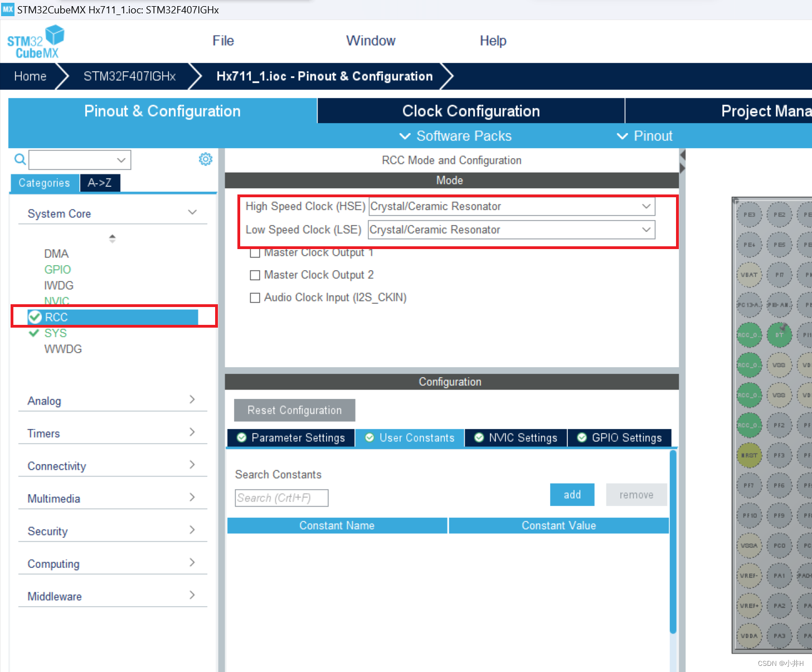Open the File menu
812x672 pixels.
223,41
